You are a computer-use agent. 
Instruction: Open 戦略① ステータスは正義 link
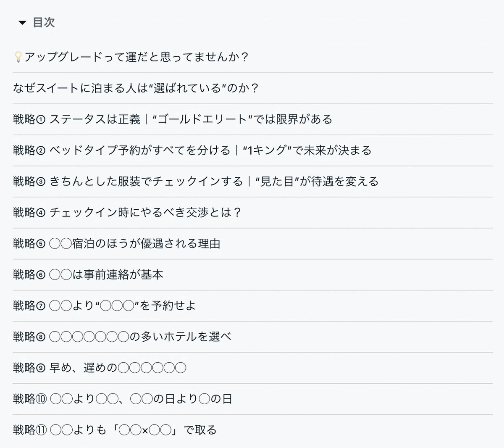click(173, 119)
